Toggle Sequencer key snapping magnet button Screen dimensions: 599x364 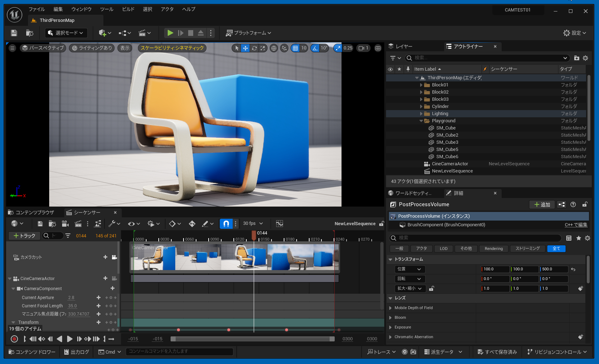coord(226,224)
